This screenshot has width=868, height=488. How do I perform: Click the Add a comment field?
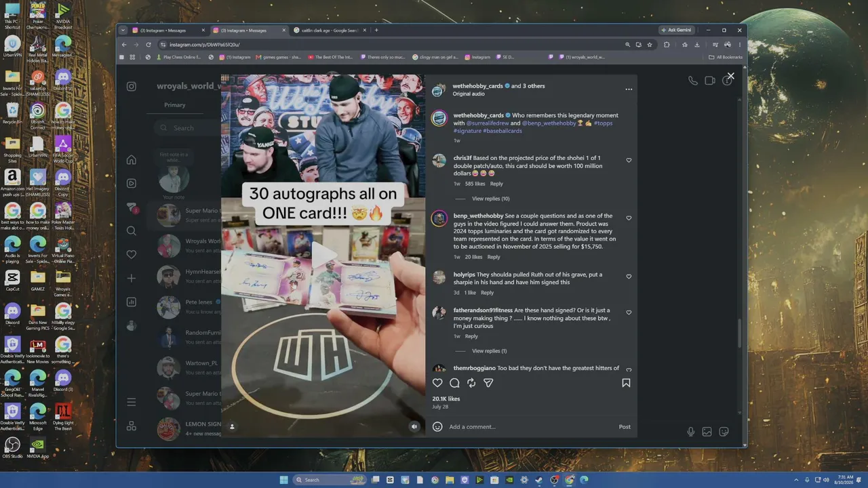tap(529, 427)
